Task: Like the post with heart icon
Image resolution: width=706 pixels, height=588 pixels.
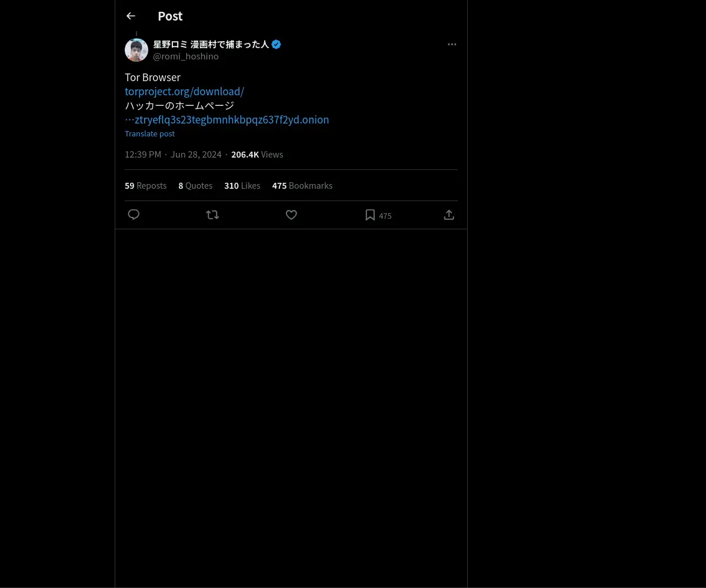Action: (291, 215)
